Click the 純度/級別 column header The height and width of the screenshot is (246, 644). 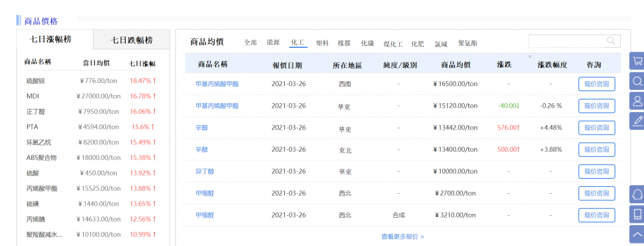400,65
